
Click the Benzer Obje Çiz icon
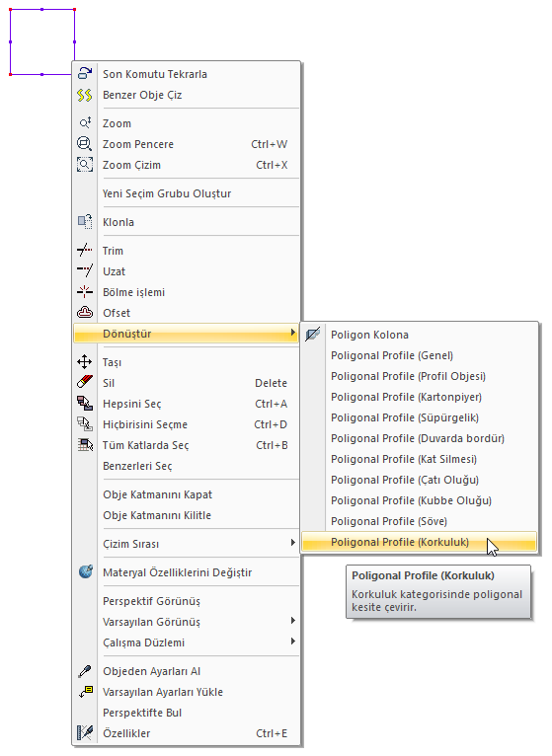(x=85, y=95)
